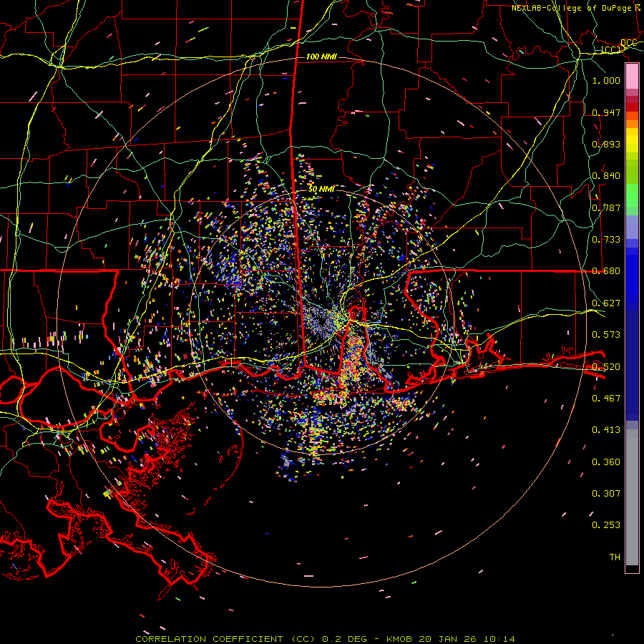
Task: Click the 0.733 scale value
Action: (x=606, y=240)
